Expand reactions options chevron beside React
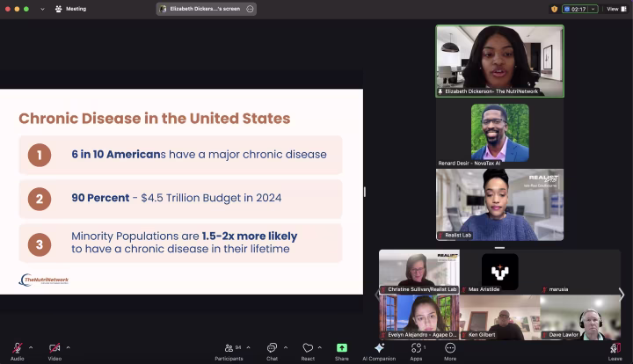Image resolution: width=633 pixels, height=364 pixels. [320, 347]
